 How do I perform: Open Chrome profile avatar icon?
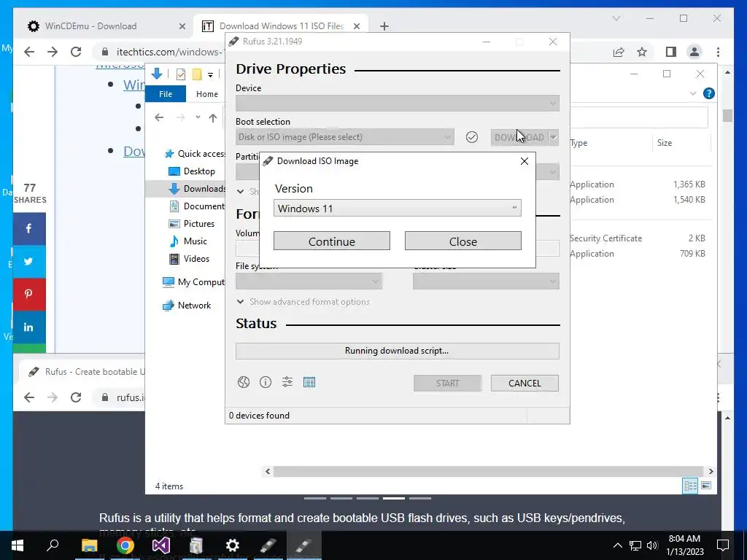click(x=694, y=52)
